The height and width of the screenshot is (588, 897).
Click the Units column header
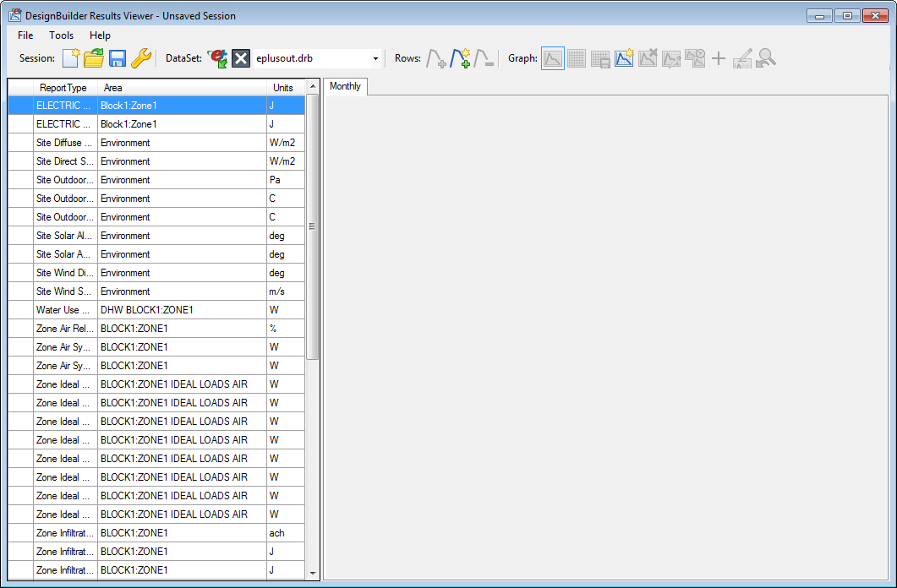pyautogui.click(x=283, y=88)
